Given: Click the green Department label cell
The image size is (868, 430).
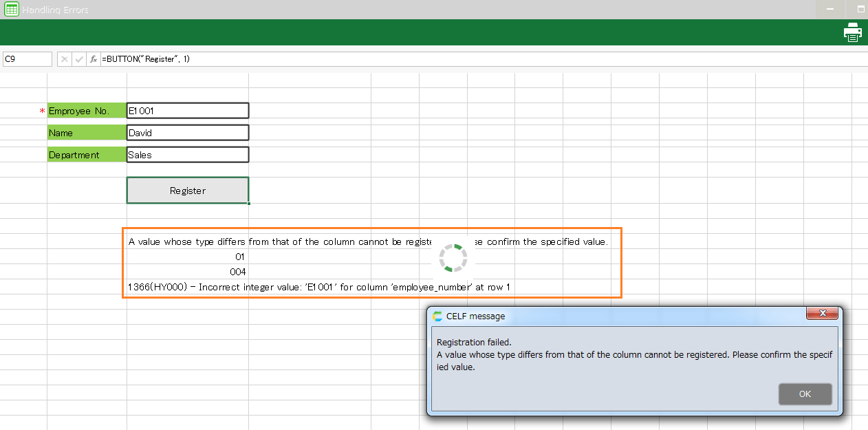Looking at the screenshot, I should pyautogui.click(x=87, y=155).
